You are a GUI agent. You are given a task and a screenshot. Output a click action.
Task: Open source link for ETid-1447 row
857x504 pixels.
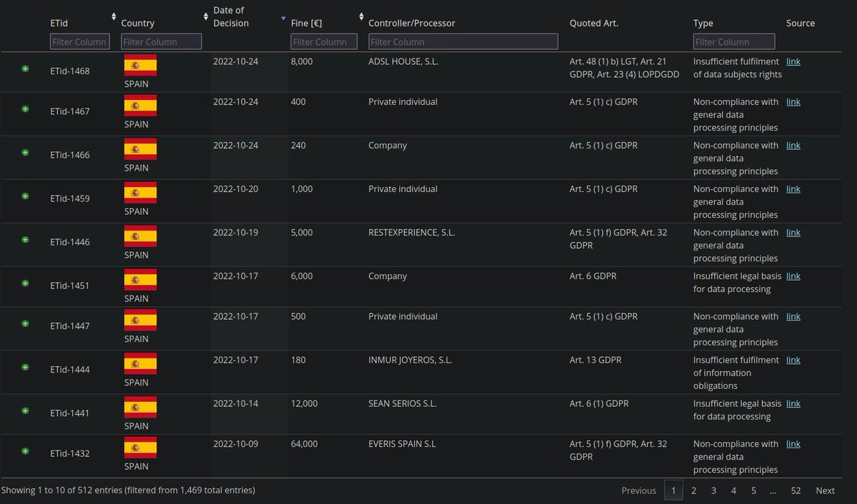[793, 316]
